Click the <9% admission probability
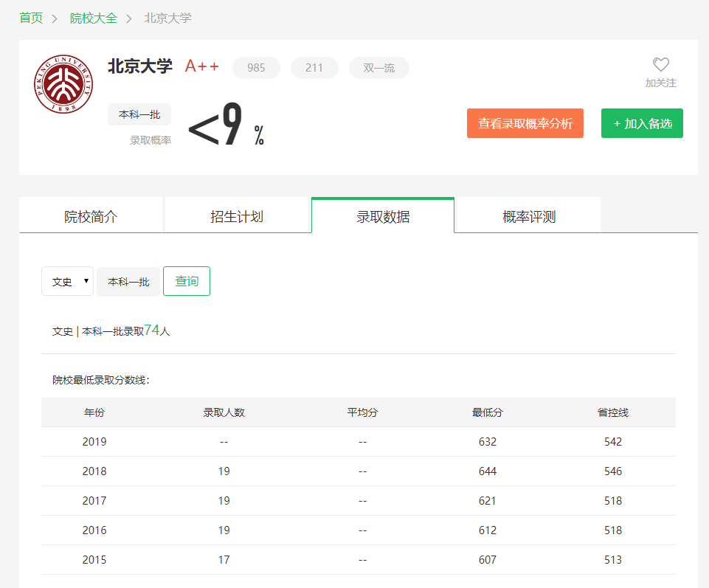Viewport: 709px width, 588px height. tap(226, 124)
